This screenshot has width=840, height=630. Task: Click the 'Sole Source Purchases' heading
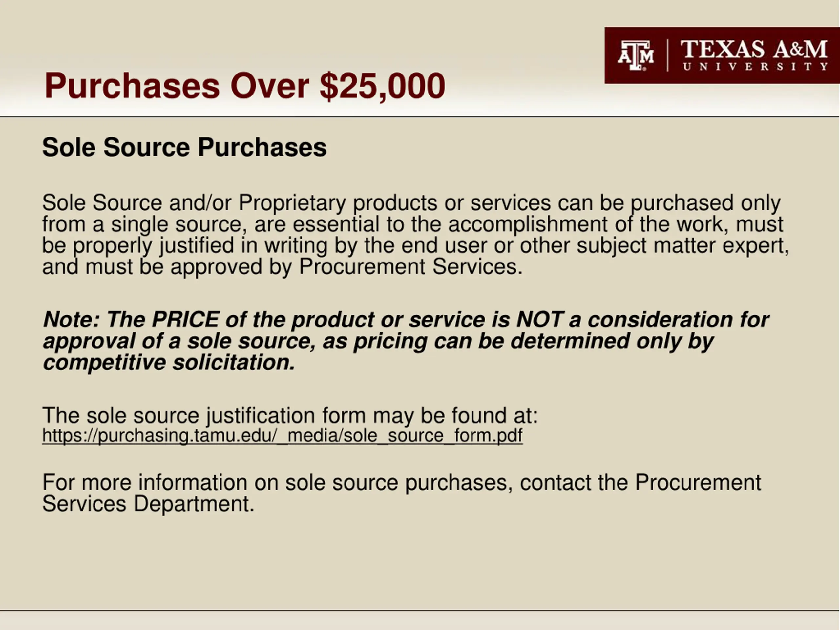184,147
